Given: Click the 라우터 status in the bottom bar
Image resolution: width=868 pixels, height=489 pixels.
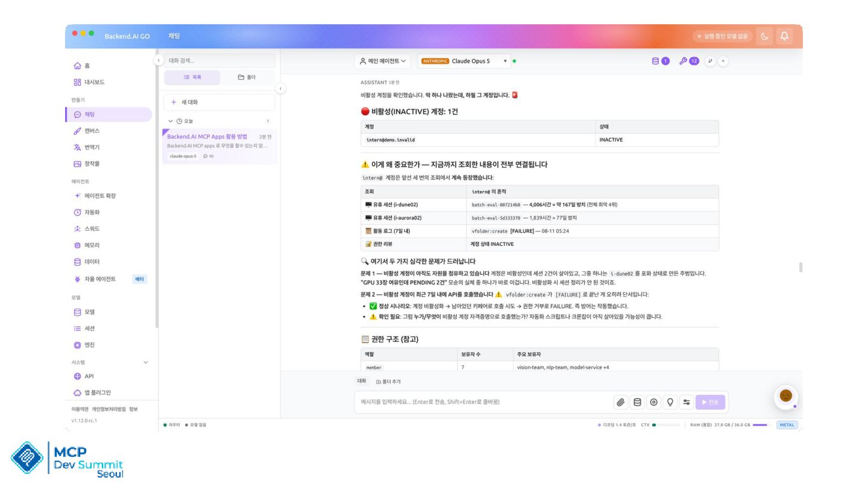Looking at the screenshot, I should point(172,424).
